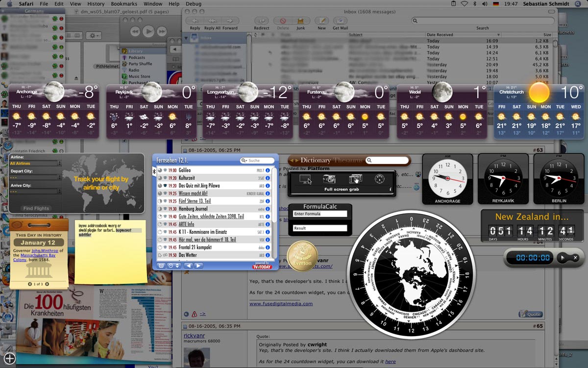Screen dimensions: 588x368
Task: Click the Enter Formula field in FormulaCalc
Action: point(320,214)
